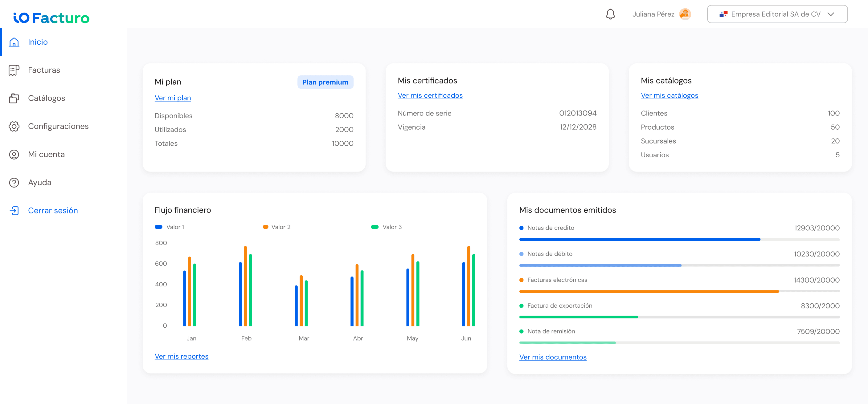Click the Juliana Pérez user name
Image resolution: width=868 pixels, height=404 pixels.
pyautogui.click(x=653, y=14)
